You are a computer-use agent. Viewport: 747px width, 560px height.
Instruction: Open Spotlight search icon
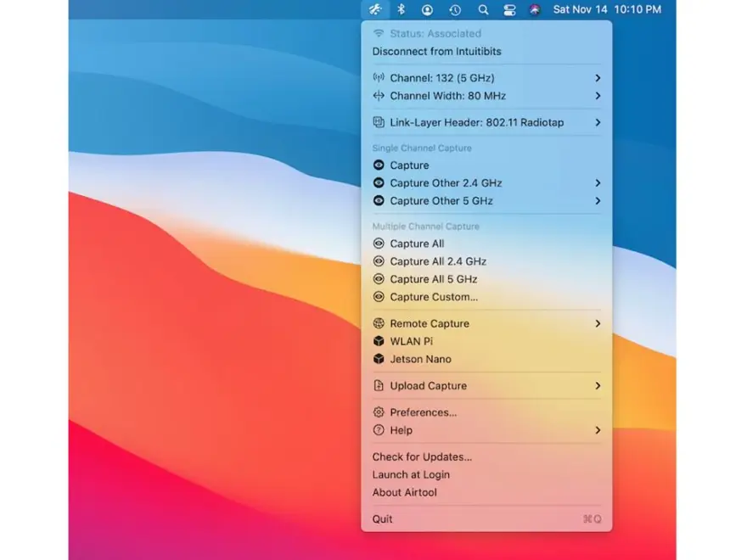coord(483,10)
